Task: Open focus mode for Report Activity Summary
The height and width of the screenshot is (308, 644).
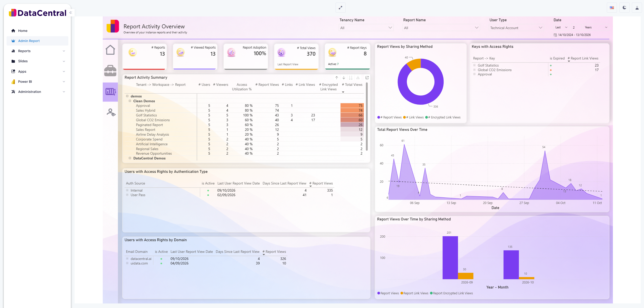Action: pos(367,78)
